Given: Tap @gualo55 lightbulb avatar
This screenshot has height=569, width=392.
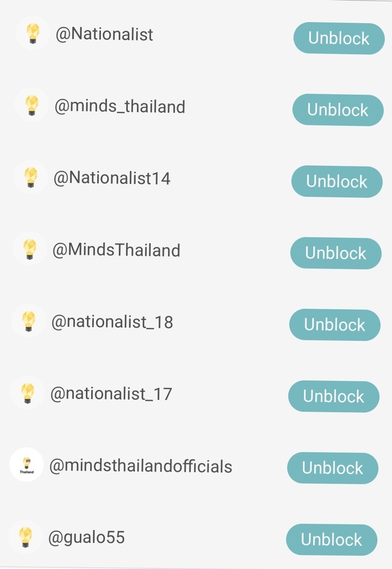Looking at the screenshot, I should (25, 536).
